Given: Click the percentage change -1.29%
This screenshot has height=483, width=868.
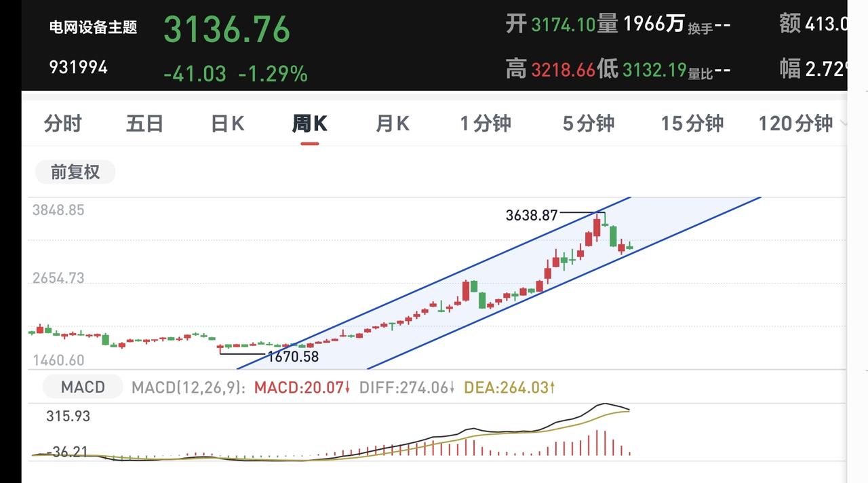Looking at the screenshot, I should pos(273,73).
